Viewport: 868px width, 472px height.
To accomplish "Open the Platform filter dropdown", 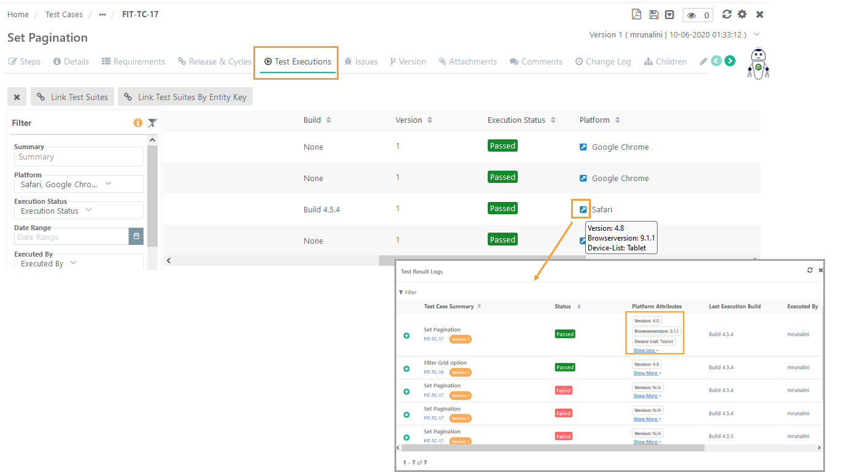I will tap(79, 184).
